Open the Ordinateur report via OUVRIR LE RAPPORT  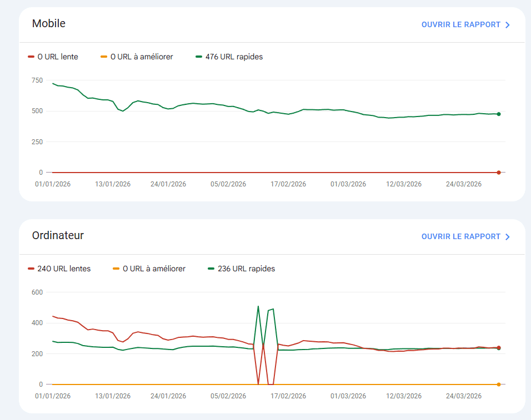pyautogui.click(x=460, y=236)
